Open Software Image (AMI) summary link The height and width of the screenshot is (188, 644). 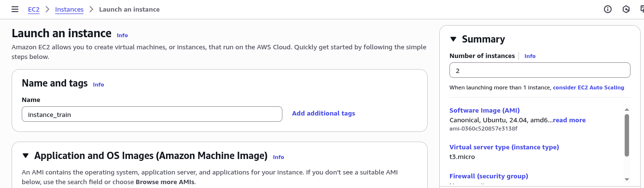(485, 110)
